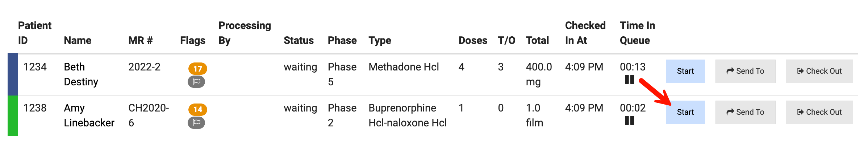Click the Status column header

[299, 40]
